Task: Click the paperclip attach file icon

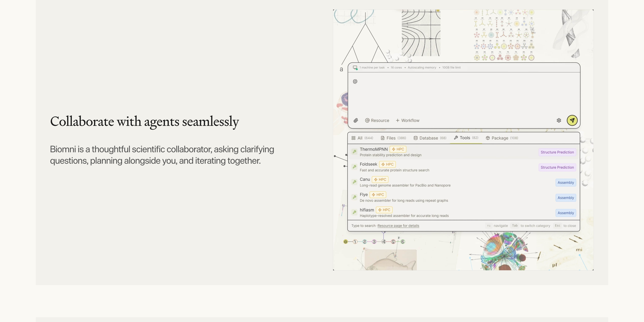Action: click(356, 120)
